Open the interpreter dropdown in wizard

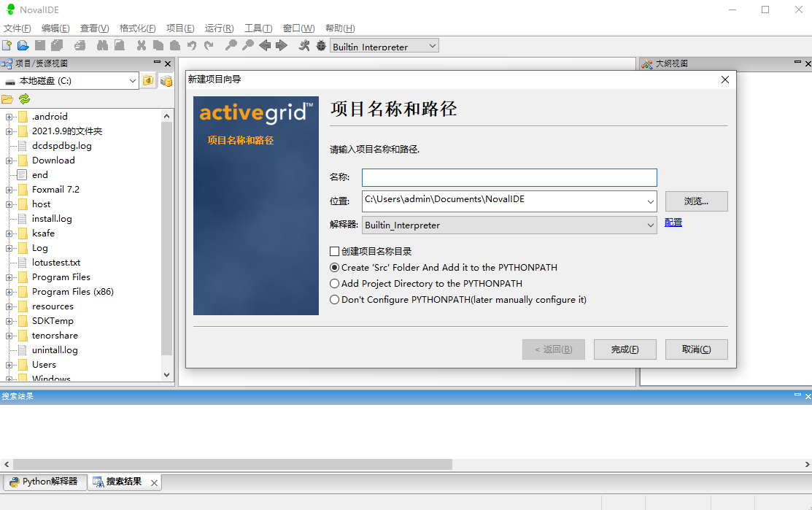click(651, 225)
